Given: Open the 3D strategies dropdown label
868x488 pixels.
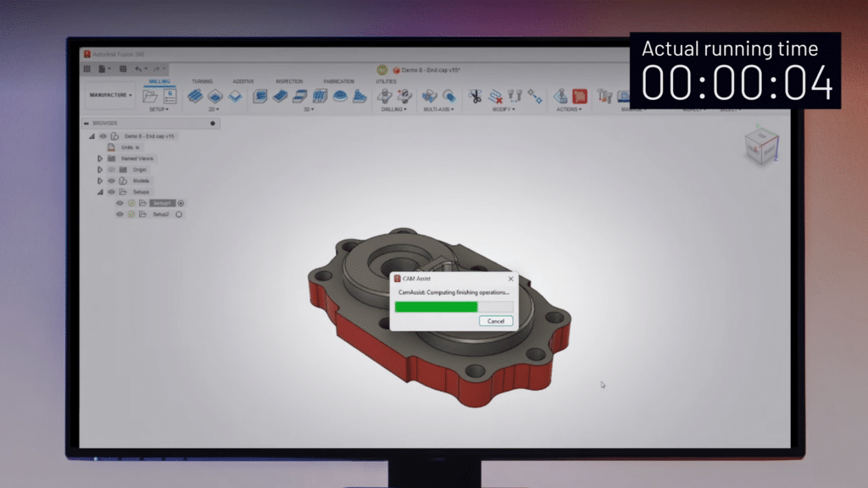Looking at the screenshot, I should [311, 109].
